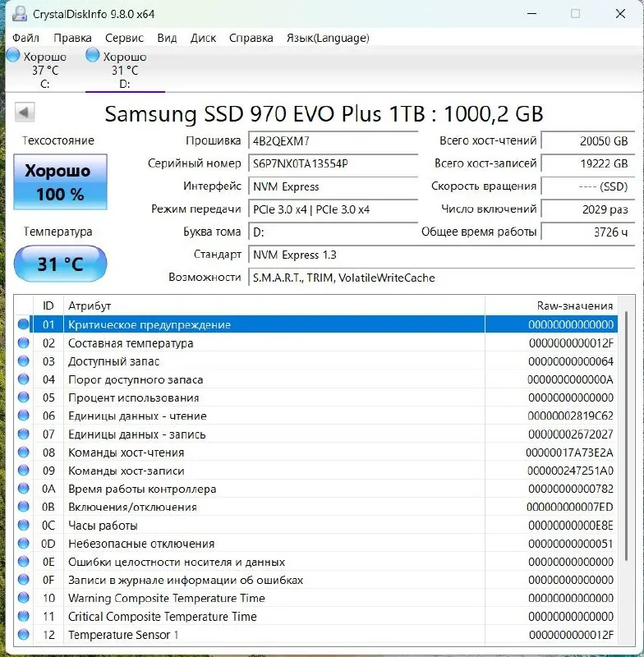Viewport: 644px width, 657px height.
Task: Click the transfer mode field PCIe 3.0 x4
Action: pos(333,209)
